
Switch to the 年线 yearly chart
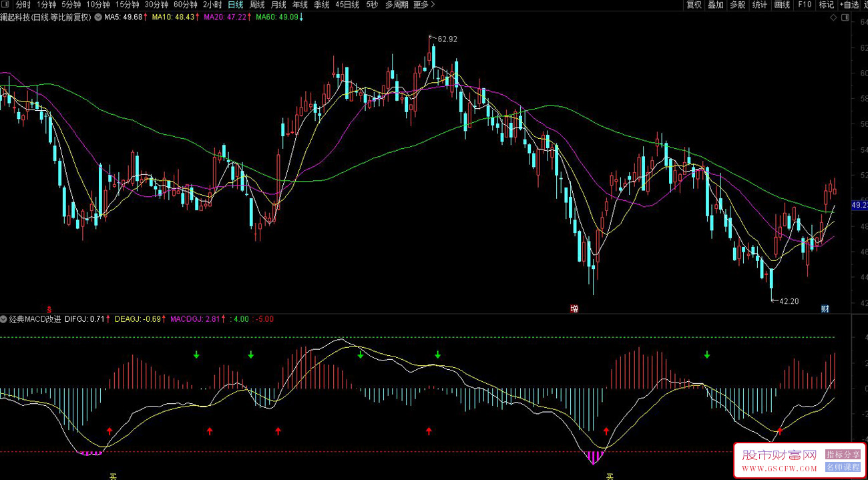300,5
